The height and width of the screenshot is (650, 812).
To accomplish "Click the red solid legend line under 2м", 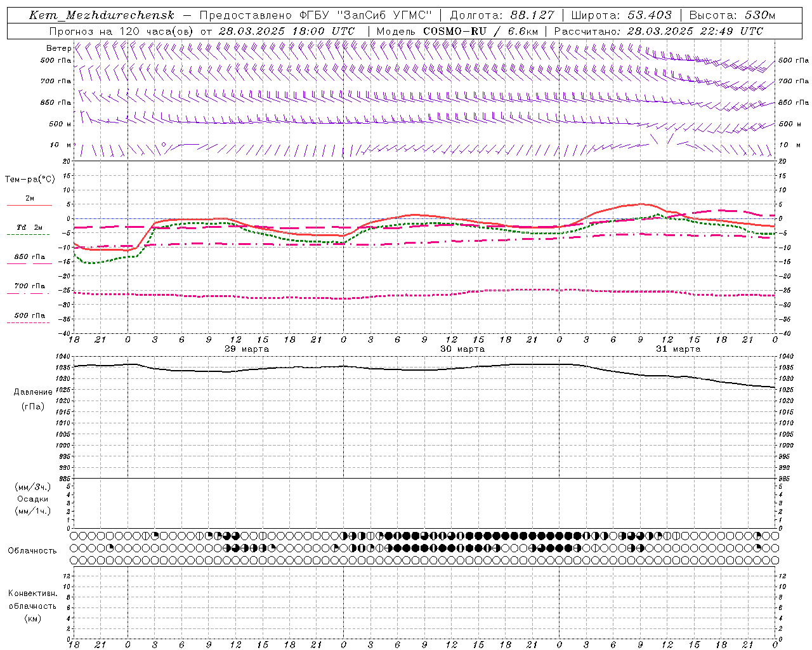I will tap(29, 206).
